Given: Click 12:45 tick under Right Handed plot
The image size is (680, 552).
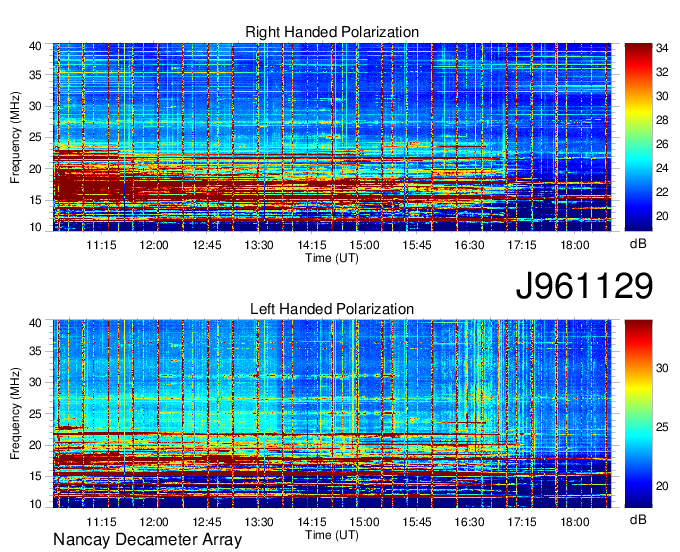Looking at the screenshot, I should (x=207, y=245).
